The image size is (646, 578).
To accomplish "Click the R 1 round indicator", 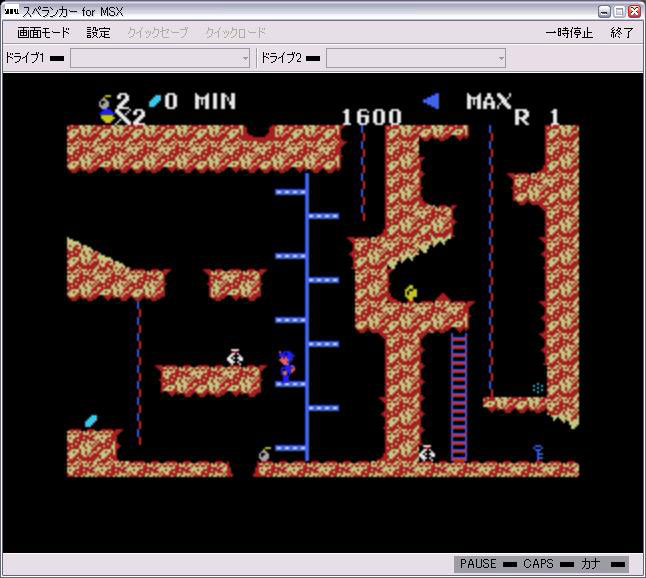I will 537,118.
